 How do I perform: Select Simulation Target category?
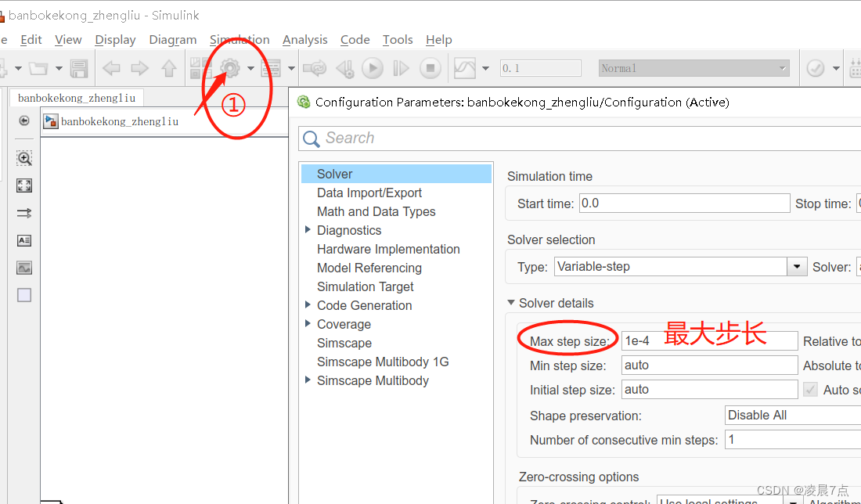tap(366, 286)
